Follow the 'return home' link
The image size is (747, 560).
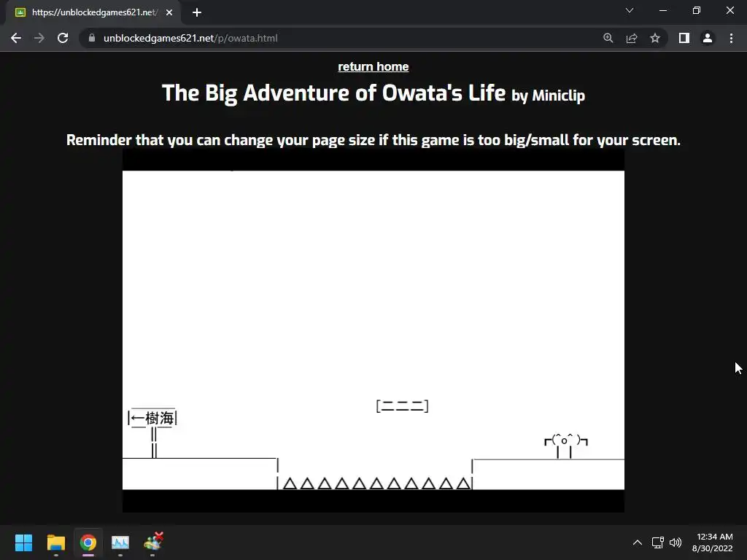click(373, 66)
